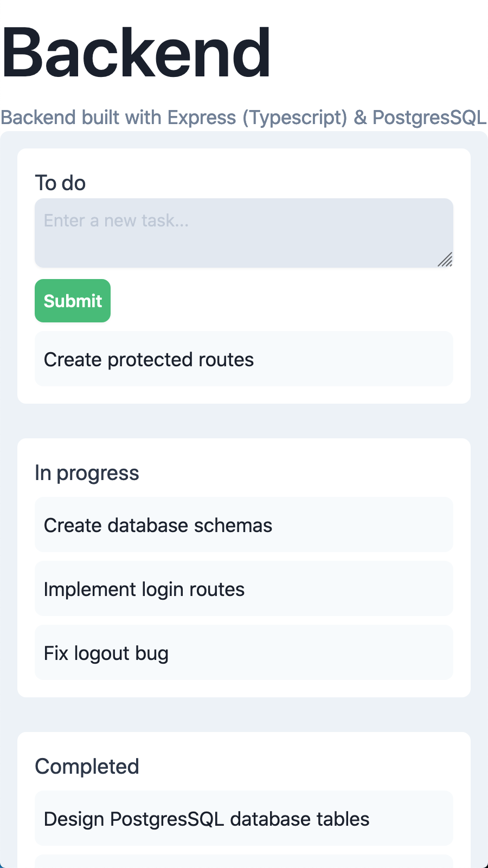This screenshot has height=868, width=488.
Task: Click the 'Completed' column heading
Action: [x=87, y=766]
